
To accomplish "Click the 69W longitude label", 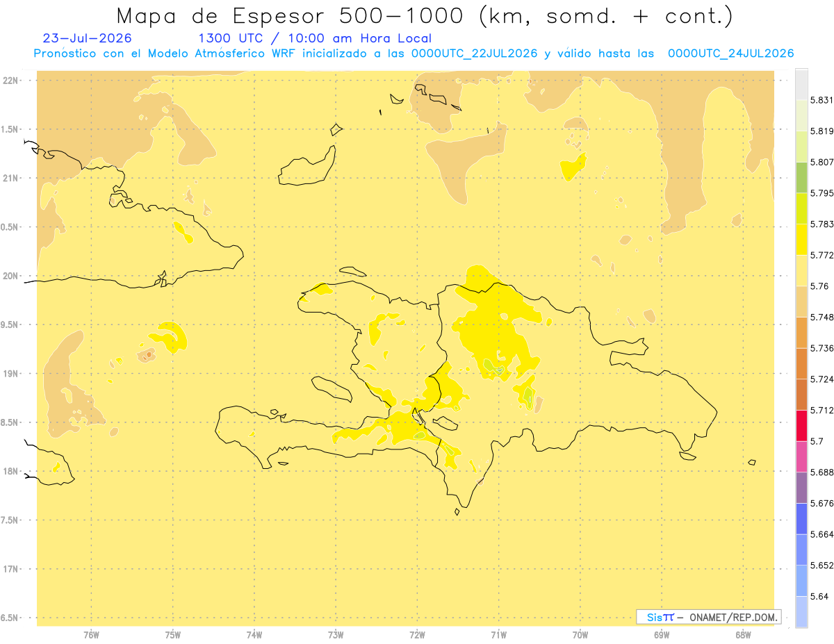I will click(x=661, y=636).
